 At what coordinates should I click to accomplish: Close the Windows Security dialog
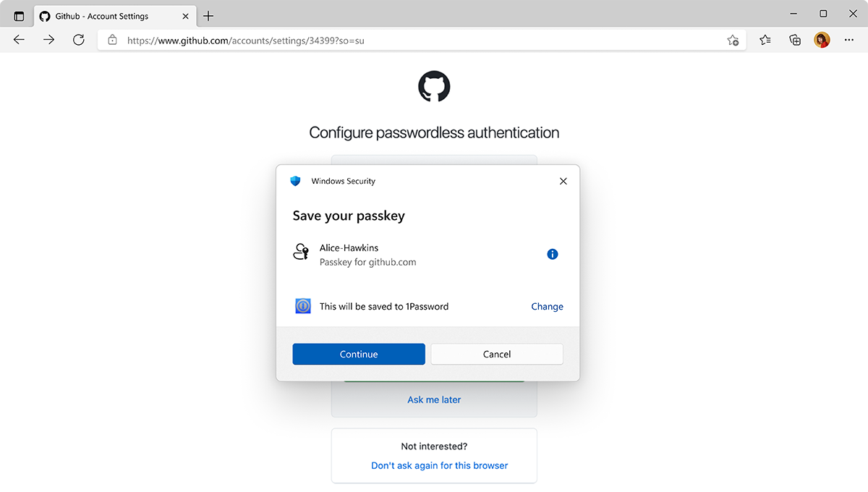pyautogui.click(x=563, y=181)
